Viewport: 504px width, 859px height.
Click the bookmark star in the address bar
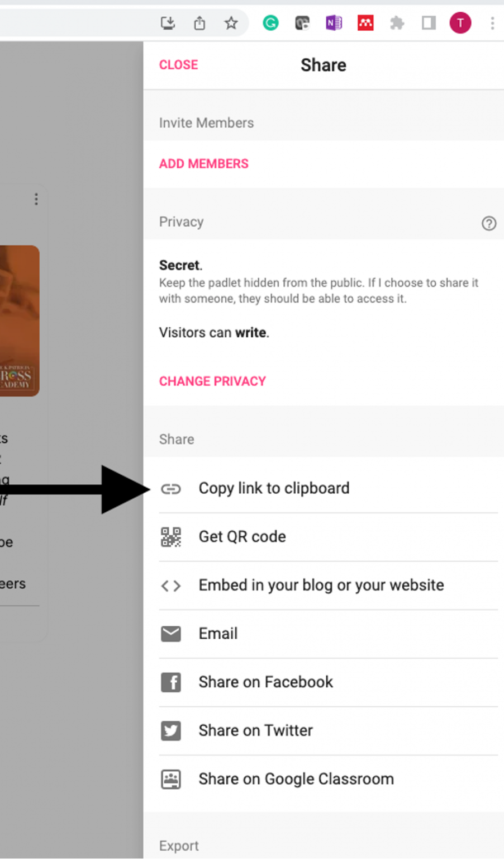tap(230, 23)
